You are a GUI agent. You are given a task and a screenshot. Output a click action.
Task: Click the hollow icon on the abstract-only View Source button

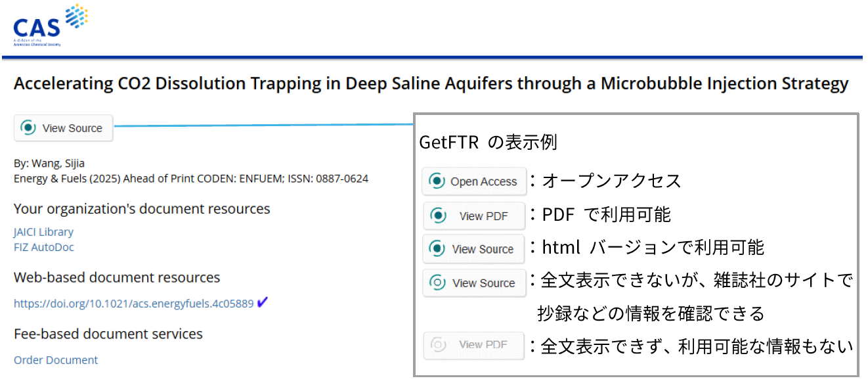tap(437, 283)
